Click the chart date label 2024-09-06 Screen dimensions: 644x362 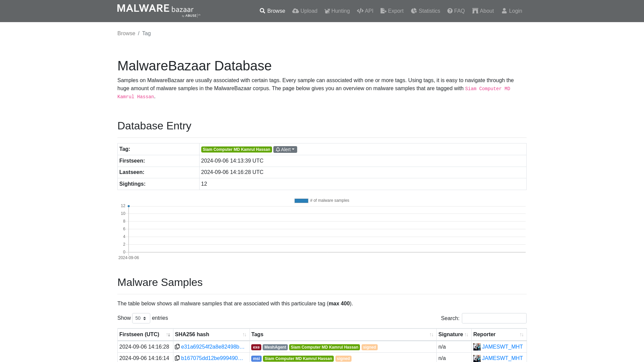(x=128, y=258)
